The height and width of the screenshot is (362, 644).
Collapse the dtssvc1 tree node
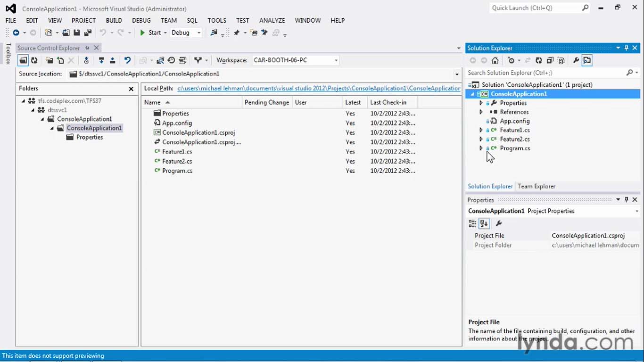(x=33, y=110)
